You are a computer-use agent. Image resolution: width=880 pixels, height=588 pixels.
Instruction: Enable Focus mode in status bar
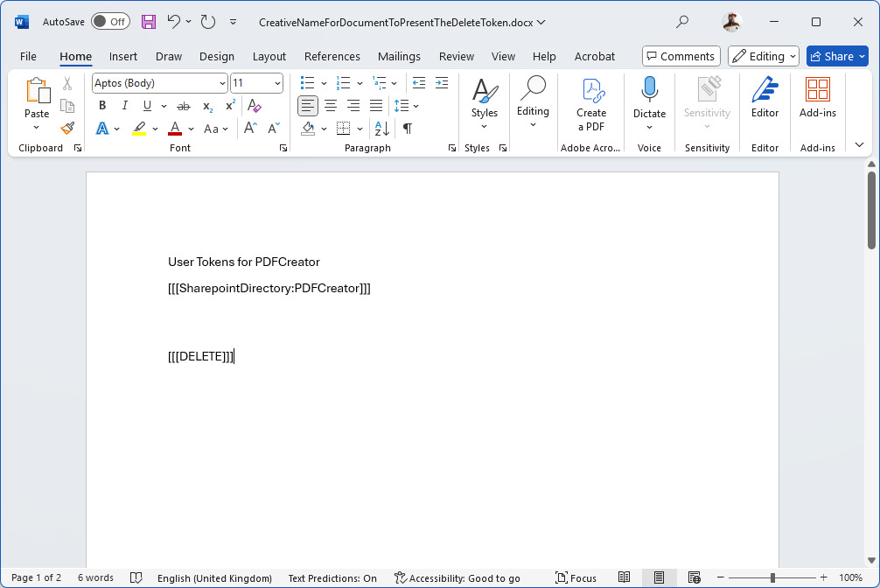(x=576, y=577)
